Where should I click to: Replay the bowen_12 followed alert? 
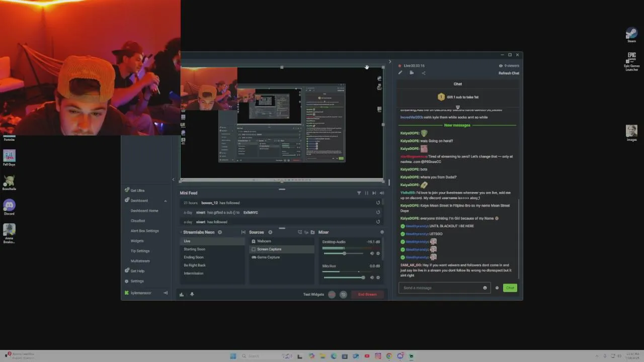pyautogui.click(x=378, y=203)
